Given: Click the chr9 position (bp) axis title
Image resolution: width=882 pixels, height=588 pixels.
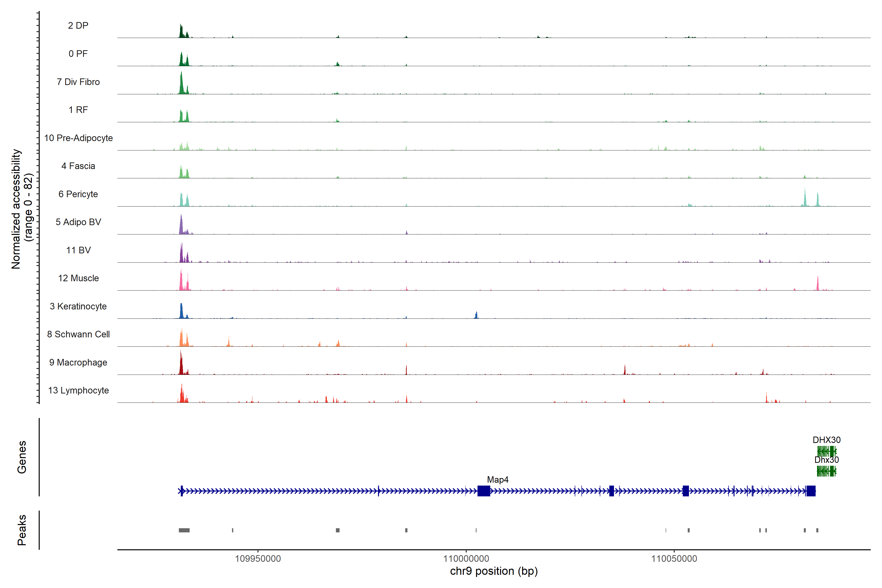Looking at the screenshot, I should click(494, 571).
